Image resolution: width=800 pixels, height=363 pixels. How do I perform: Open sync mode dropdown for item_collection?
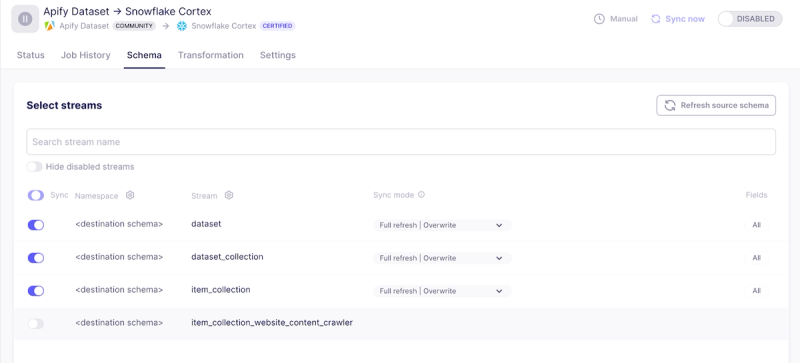pos(442,291)
